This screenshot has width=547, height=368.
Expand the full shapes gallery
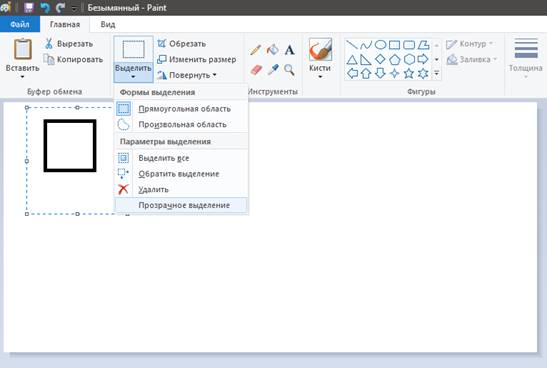click(436, 74)
